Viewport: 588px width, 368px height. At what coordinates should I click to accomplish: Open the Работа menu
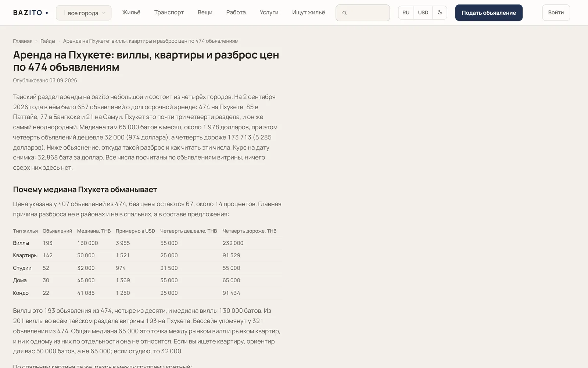pyautogui.click(x=236, y=13)
